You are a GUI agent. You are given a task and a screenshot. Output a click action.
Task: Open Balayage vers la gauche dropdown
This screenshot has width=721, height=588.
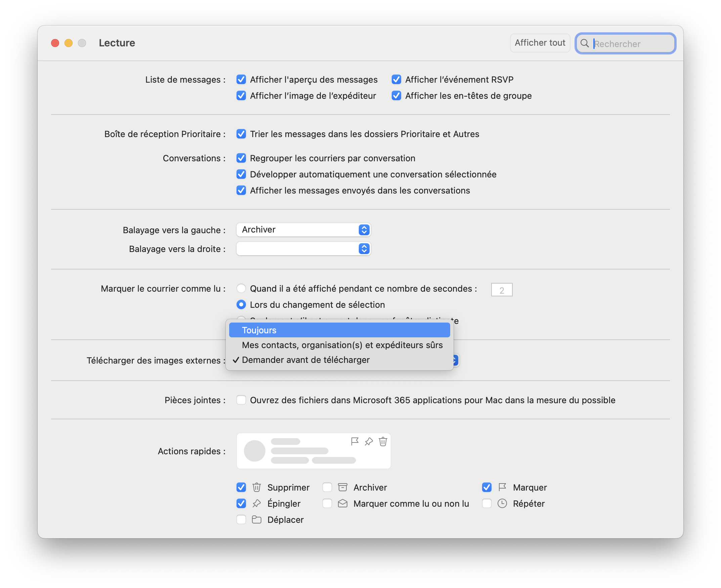[303, 230]
